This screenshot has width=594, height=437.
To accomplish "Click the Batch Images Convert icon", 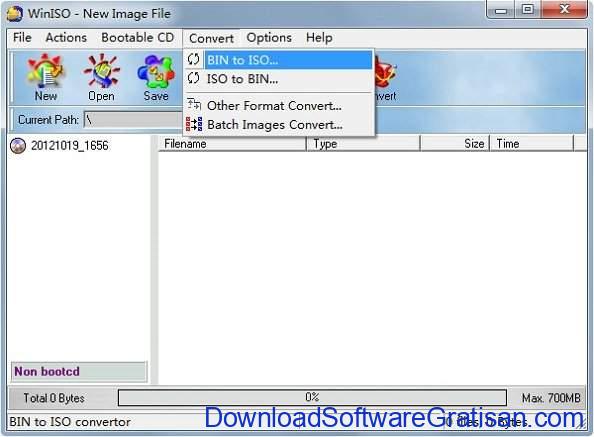I will 194,124.
